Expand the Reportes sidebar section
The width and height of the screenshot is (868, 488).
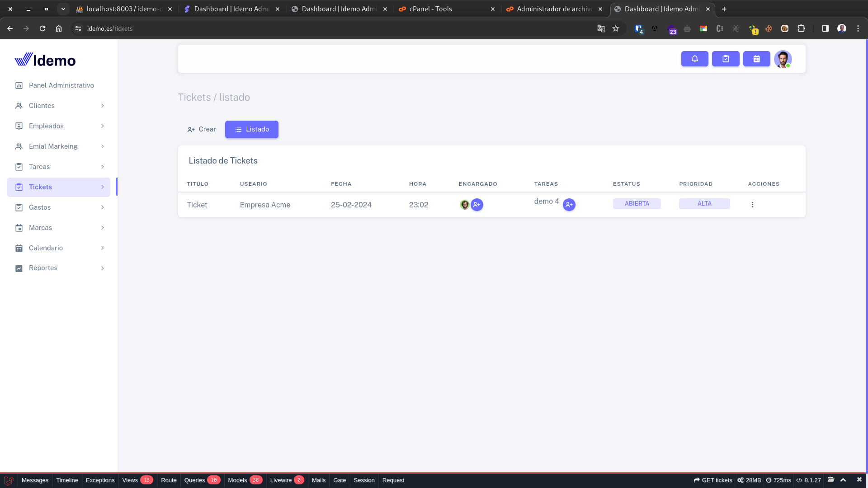click(x=59, y=268)
